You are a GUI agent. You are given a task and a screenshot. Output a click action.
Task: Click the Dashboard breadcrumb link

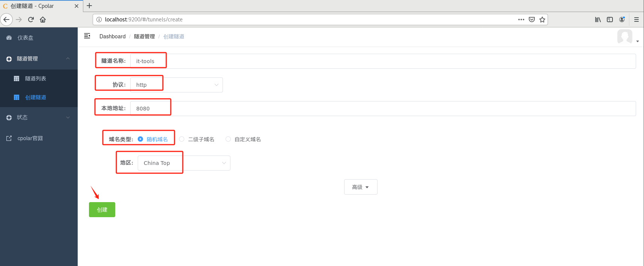pos(113,36)
